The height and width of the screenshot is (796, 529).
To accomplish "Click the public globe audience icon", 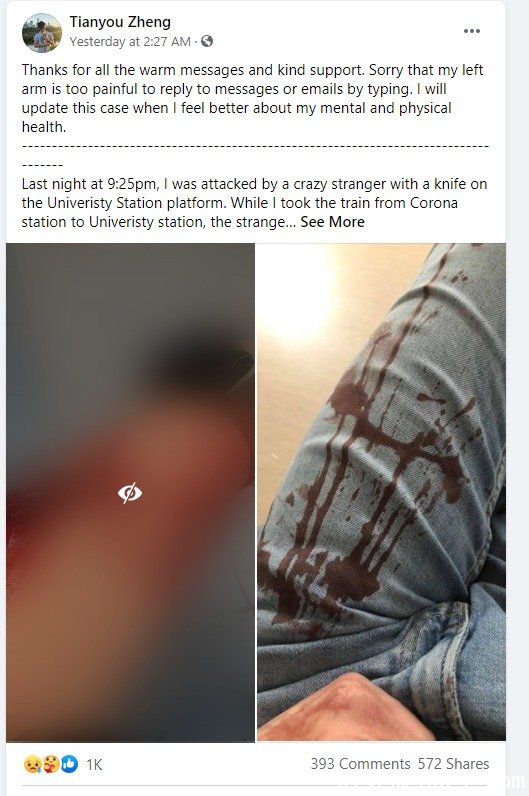I will (x=207, y=41).
